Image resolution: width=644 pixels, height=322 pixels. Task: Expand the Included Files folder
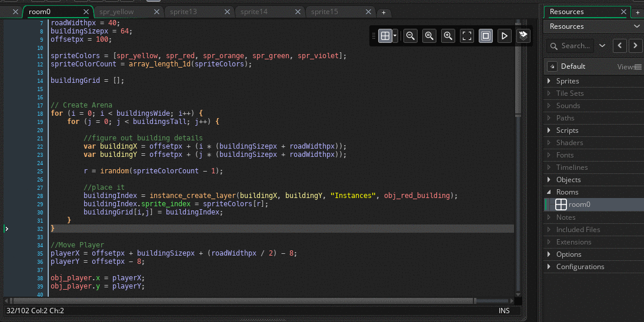coord(549,229)
